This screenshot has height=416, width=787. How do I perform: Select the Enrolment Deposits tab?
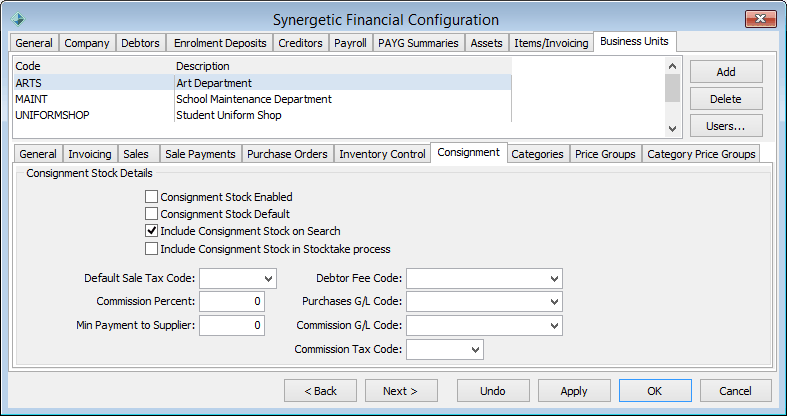point(220,43)
